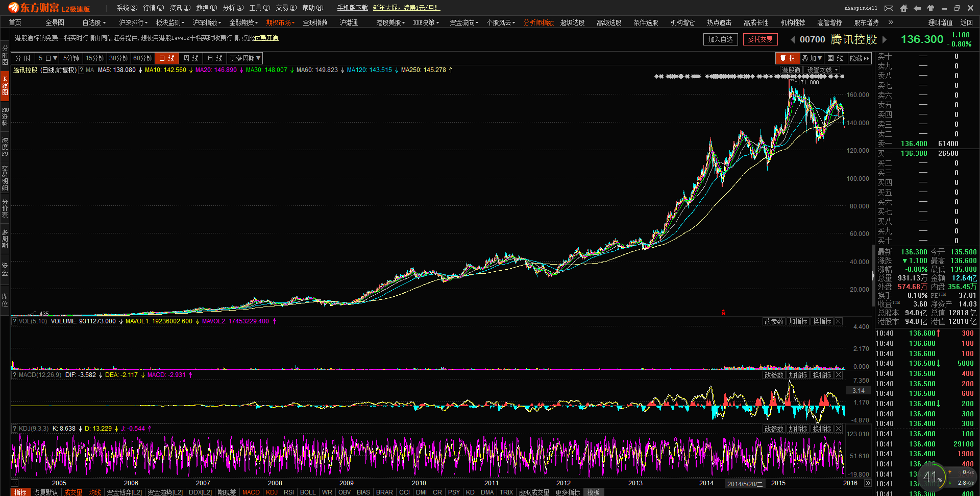Switch to the next stock with right triangle
Viewport: 980px width, 496px height.
click(885, 39)
